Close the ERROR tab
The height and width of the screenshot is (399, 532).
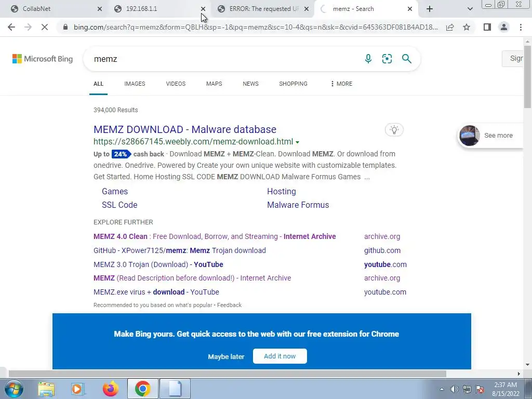[307, 9]
